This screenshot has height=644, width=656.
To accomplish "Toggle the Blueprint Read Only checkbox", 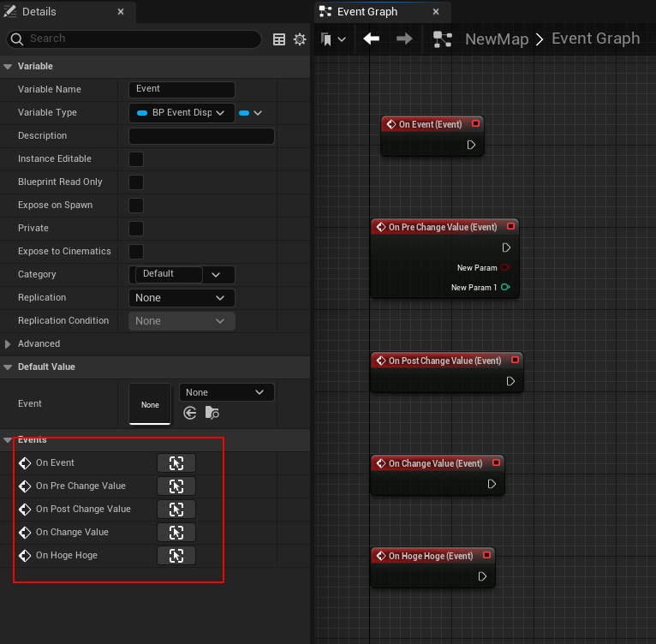I will tap(135, 182).
